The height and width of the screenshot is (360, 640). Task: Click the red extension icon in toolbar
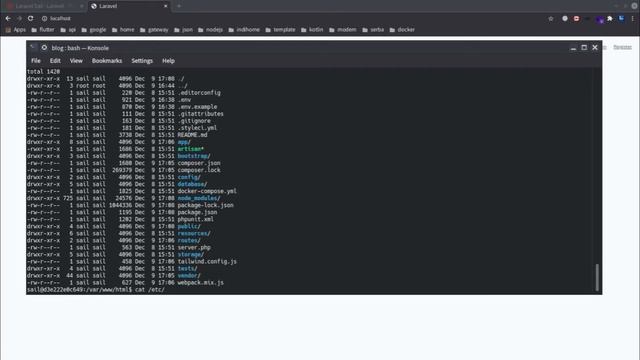tap(576, 18)
